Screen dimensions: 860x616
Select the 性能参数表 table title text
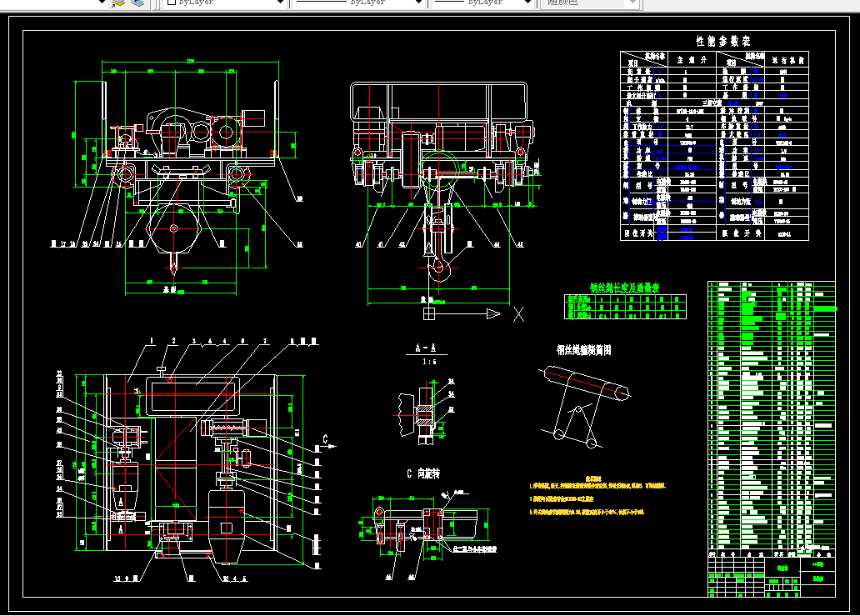pyautogui.click(x=722, y=41)
